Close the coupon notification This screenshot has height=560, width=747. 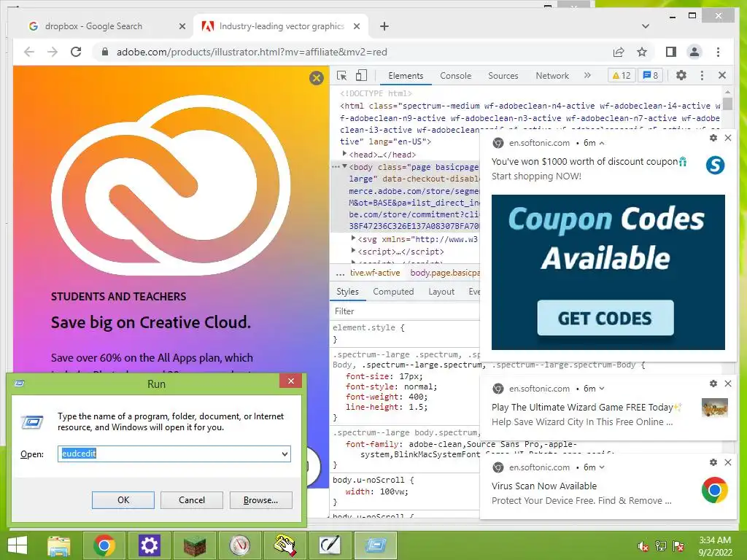pos(728,138)
